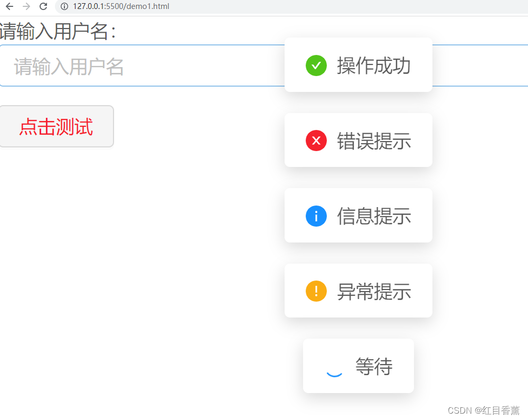This screenshot has height=420, width=528.
Task: Click the 操作成功 toast message
Action: pos(359,64)
